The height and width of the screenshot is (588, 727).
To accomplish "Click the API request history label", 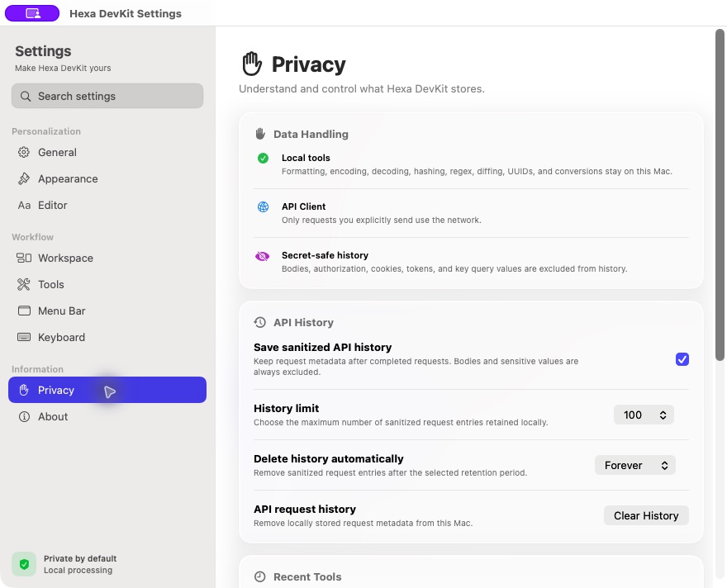I will tap(305, 510).
